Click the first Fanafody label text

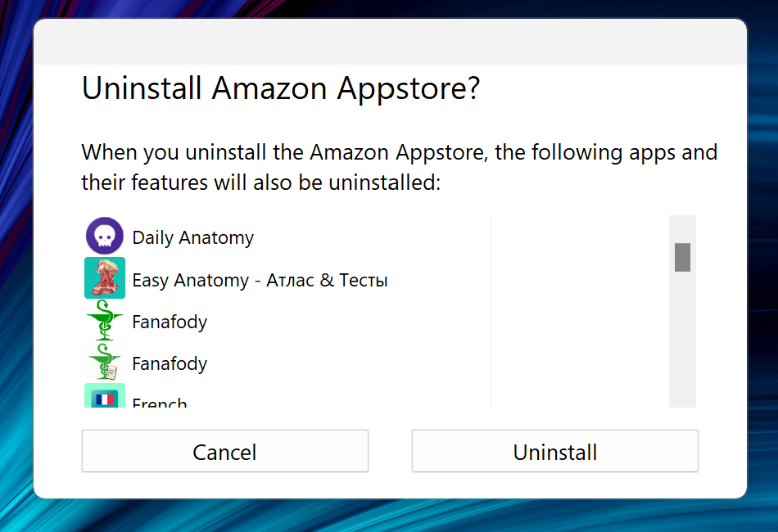coord(170,322)
